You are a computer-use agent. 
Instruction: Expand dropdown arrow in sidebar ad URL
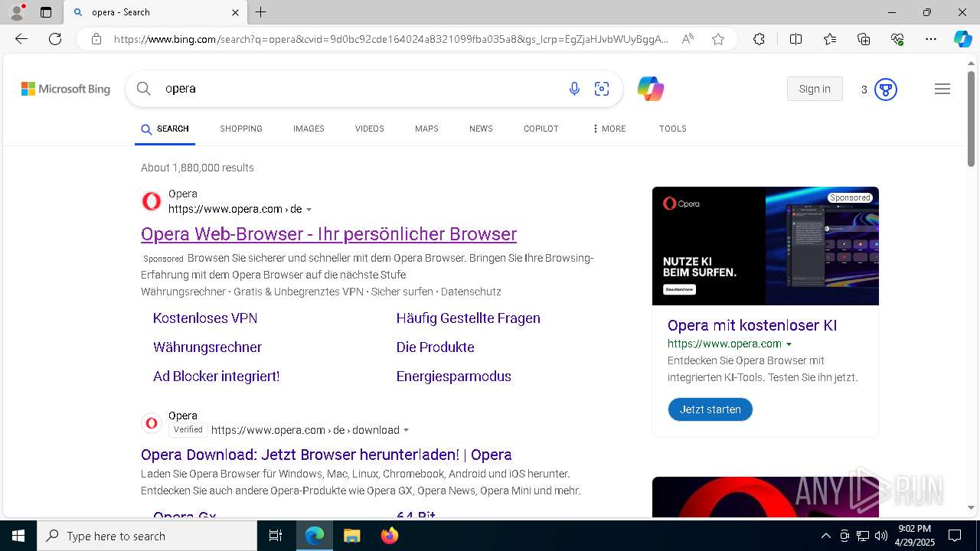click(789, 344)
